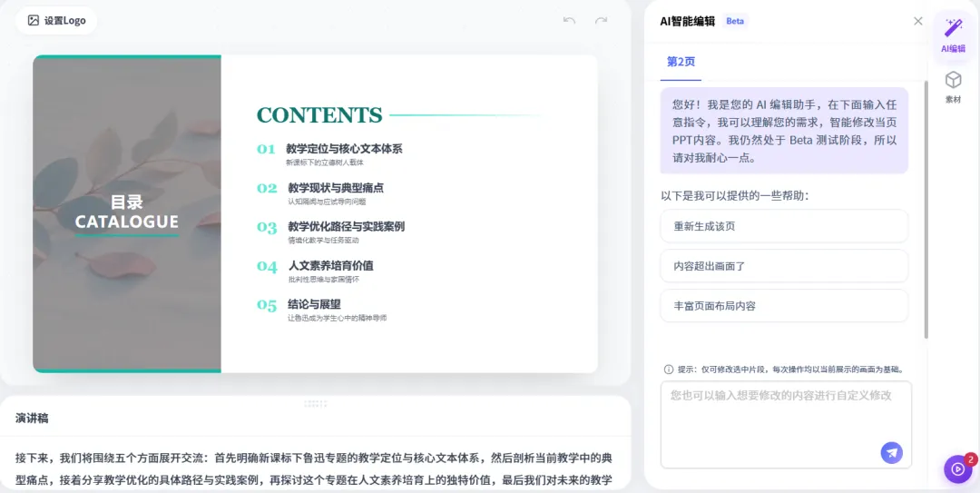Select 认知隔阂与应试导向问题 subtitle

[327, 202]
